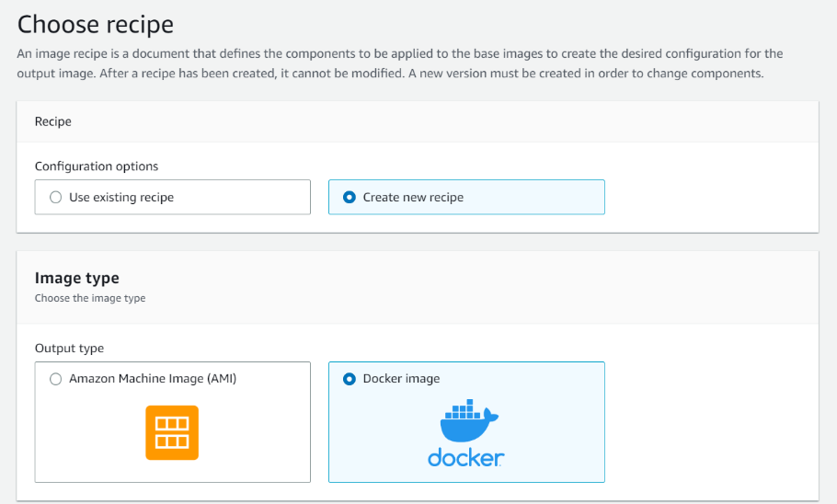Toggle the Docker image radio button

coord(349,379)
